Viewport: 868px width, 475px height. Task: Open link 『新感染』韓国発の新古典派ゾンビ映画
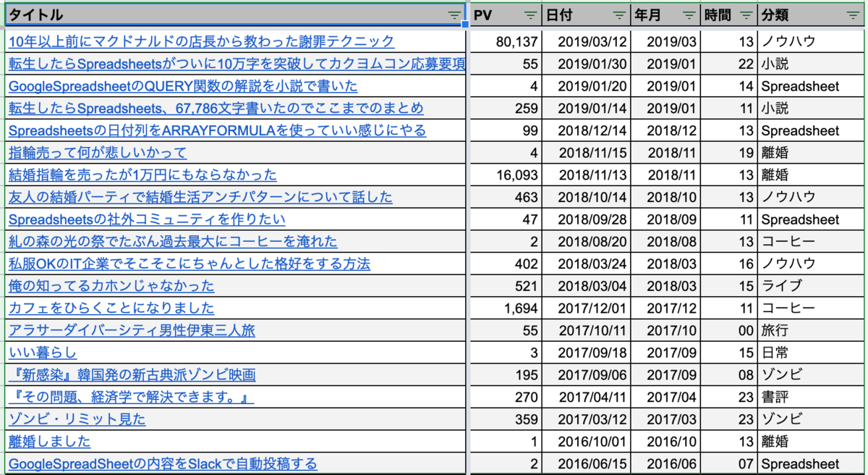tap(132, 375)
